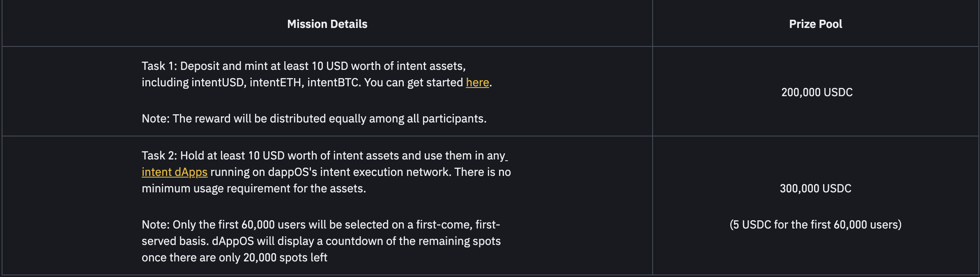Click "intent execution network" phrase in Task 2
Image resolution: width=980 pixels, height=277 pixels.
point(385,172)
